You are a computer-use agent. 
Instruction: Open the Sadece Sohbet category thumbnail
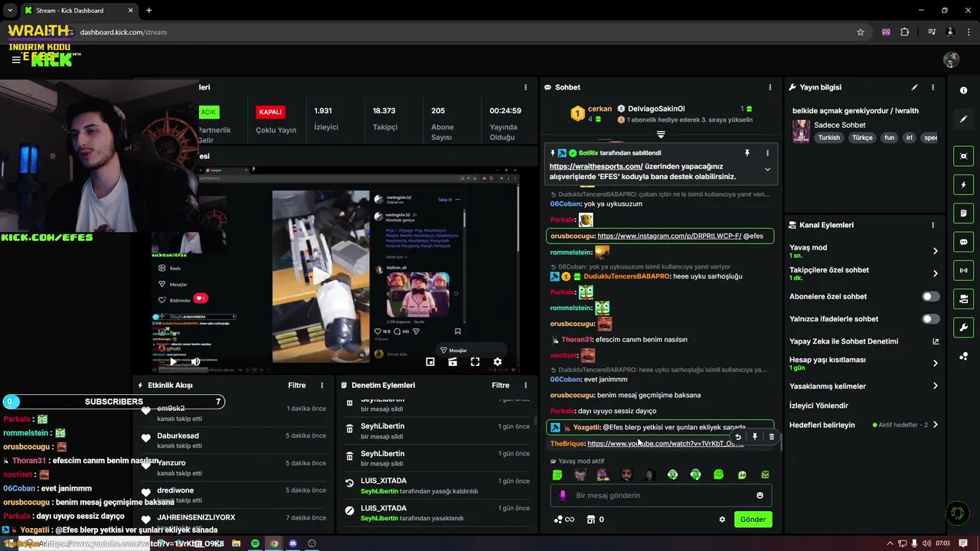click(x=801, y=130)
